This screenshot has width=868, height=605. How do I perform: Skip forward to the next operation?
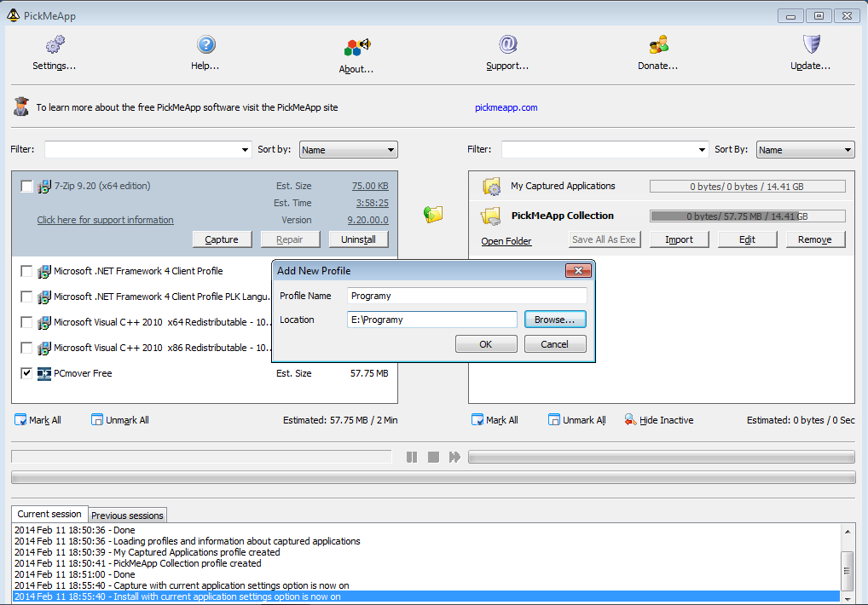(x=454, y=457)
